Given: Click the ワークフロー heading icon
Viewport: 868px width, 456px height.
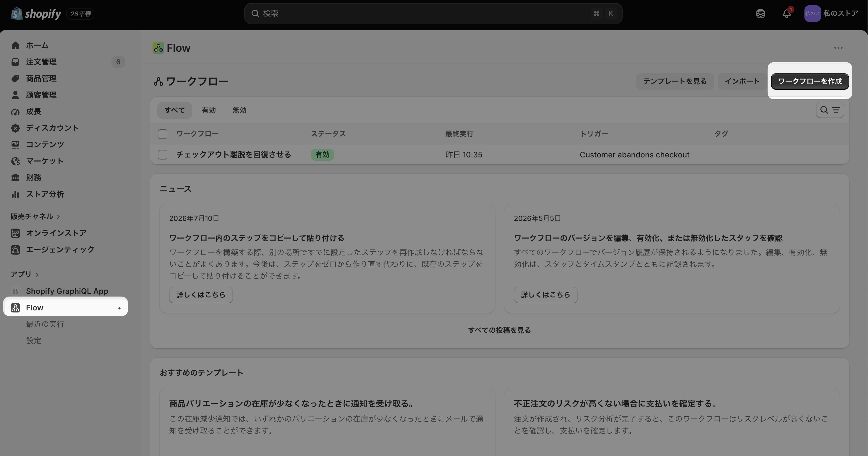Looking at the screenshot, I should tap(158, 82).
